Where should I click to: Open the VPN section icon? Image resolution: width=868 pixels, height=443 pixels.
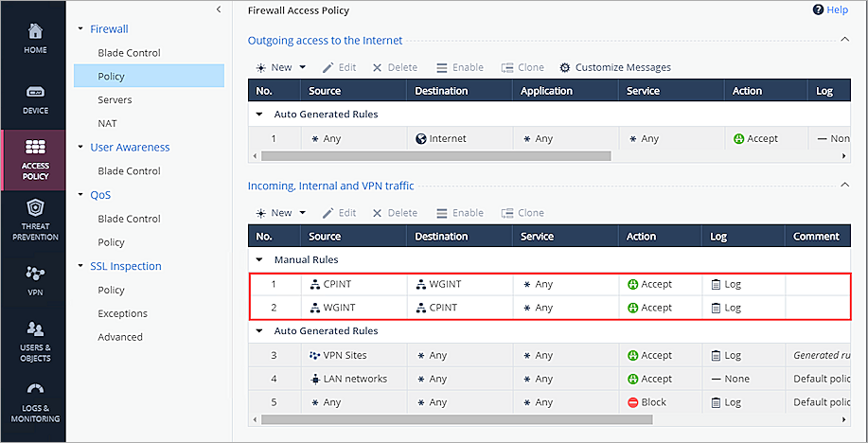tap(34, 280)
